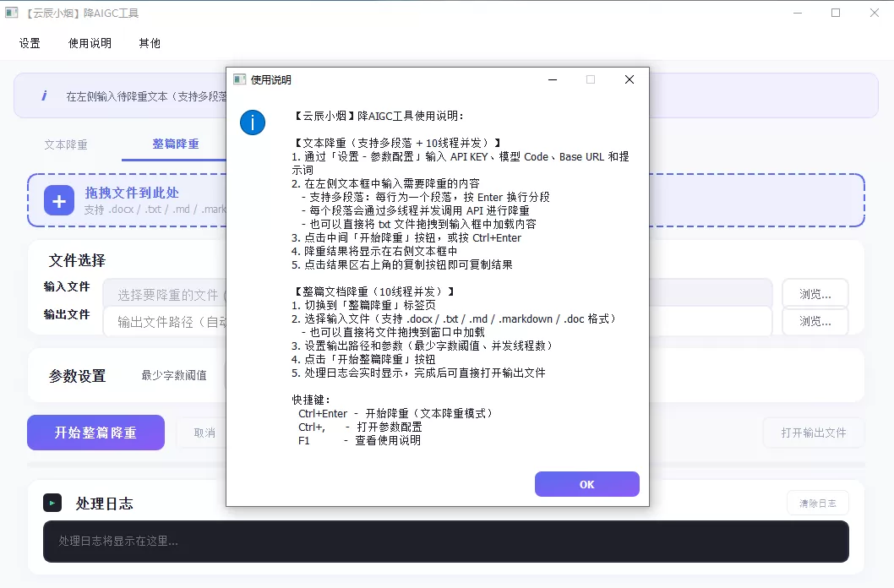Maximize the main 降AIGC工具 window
The height and width of the screenshot is (588, 894).
click(x=836, y=13)
